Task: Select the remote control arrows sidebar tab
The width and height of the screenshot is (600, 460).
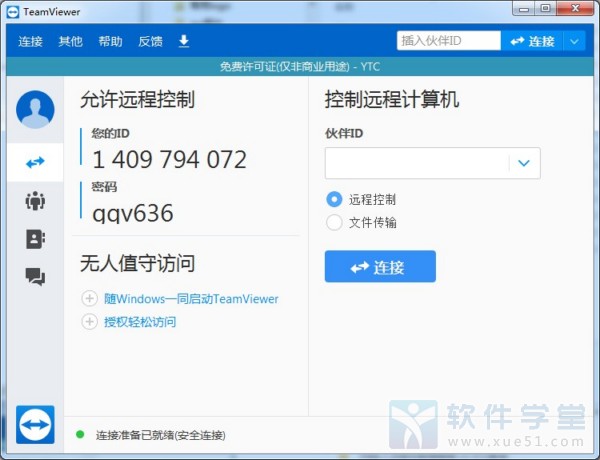Action: pos(35,163)
